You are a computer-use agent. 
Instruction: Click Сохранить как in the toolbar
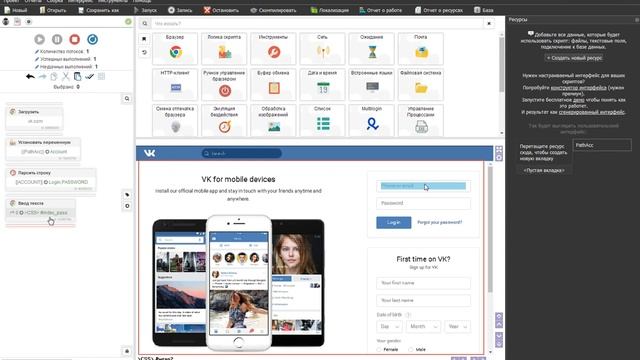(x=98, y=10)
